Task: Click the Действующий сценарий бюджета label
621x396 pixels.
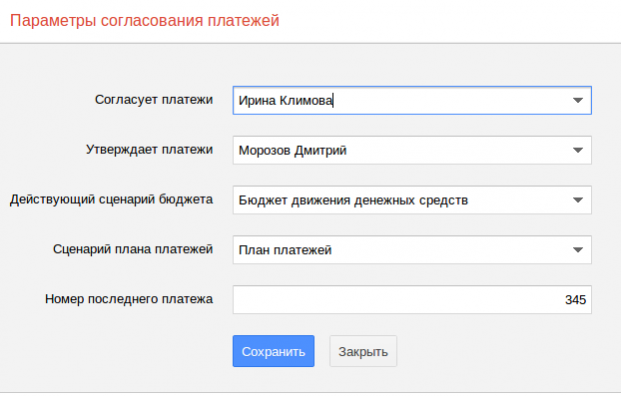Action: pos(111,199)
